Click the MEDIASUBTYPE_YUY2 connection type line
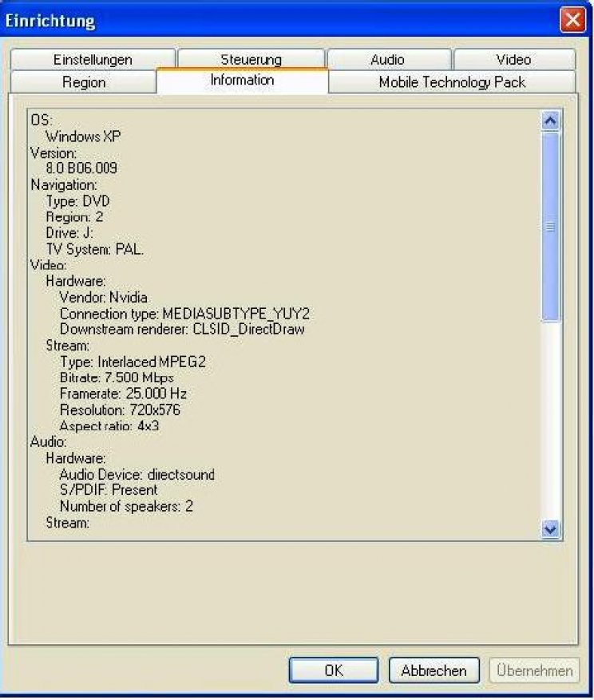 pyautogui.click(x=184, y=314)
